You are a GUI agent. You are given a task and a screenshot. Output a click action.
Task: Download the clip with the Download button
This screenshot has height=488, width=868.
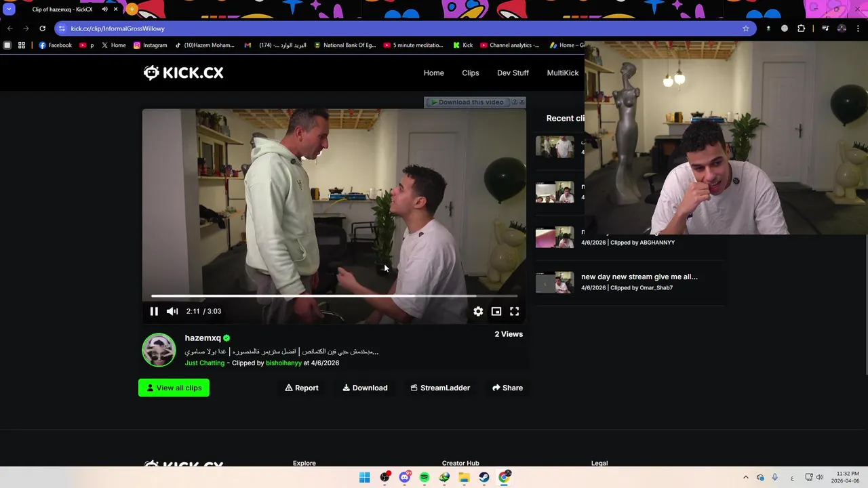point(365,388)
